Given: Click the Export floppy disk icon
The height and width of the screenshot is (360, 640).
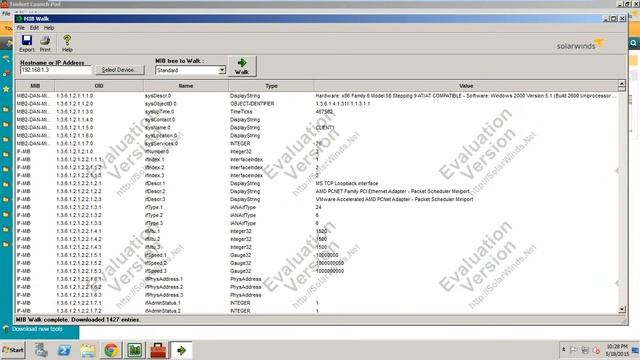Looking at the screenshot, I should pyautogui.click(x=27, y=43).
